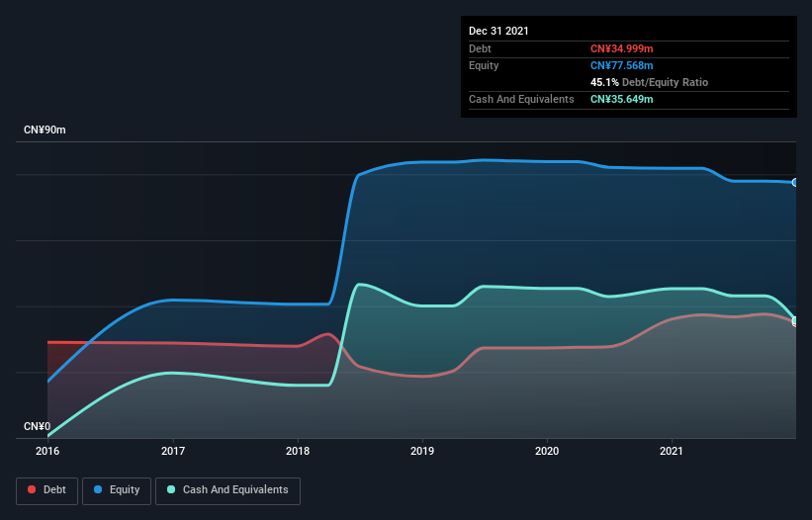This screenshot has width=812, height=520.
Task: Click the CN¥90m y-axis label
Action: (45, 130)
